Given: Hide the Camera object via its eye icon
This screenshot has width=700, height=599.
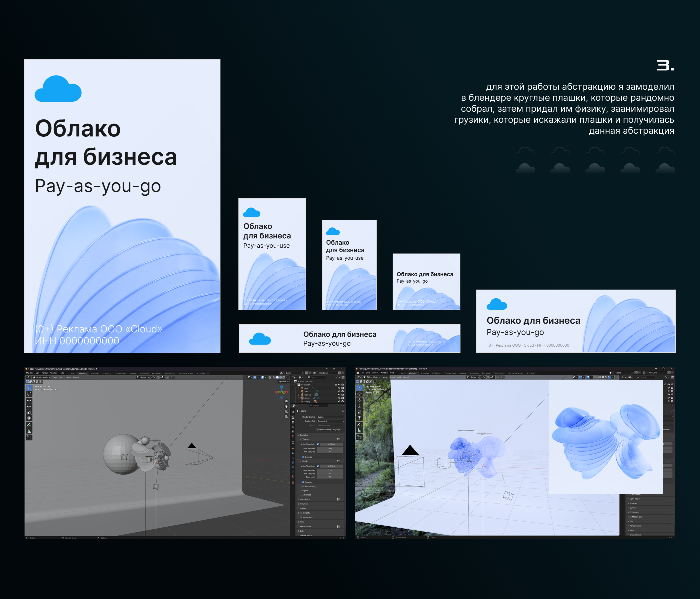Looking at the screenshot, I should click(339, 394).
